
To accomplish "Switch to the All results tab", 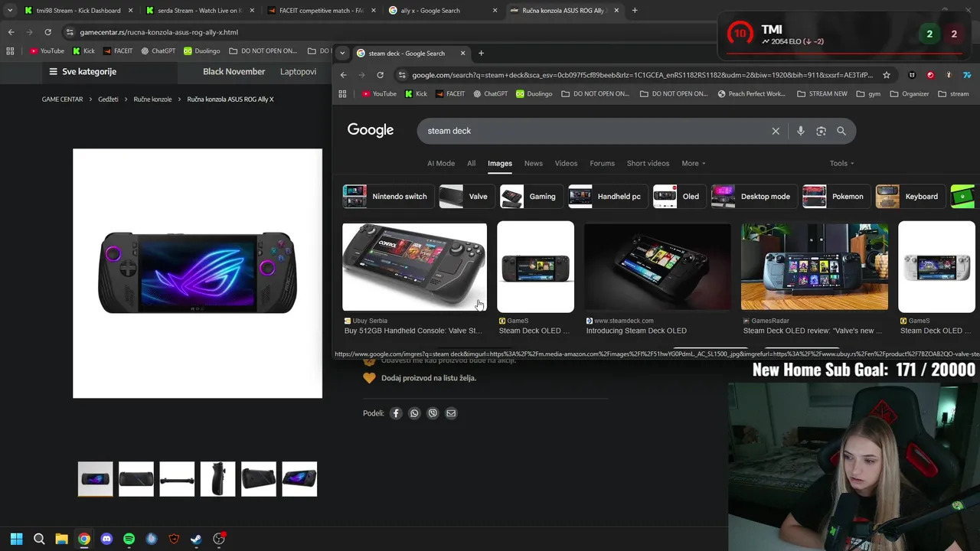I will point(471,163).
